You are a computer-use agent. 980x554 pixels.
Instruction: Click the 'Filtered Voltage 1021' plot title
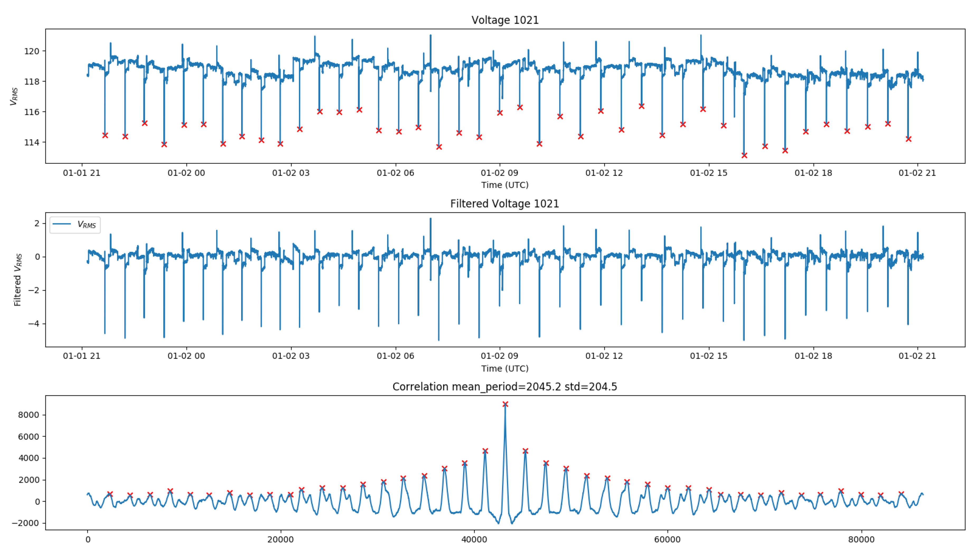pyautogui.click(x=504, y=203)
